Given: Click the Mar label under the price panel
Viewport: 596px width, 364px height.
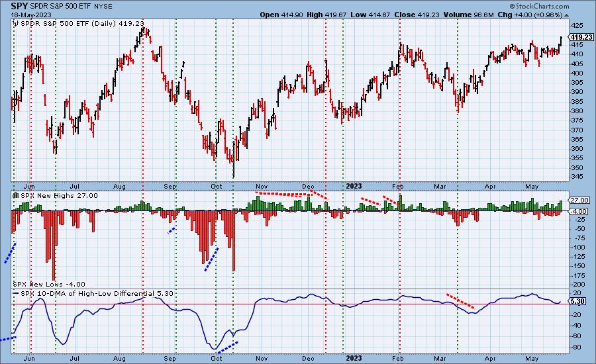Looking at the screenshot, I should (x=440, y=187).
